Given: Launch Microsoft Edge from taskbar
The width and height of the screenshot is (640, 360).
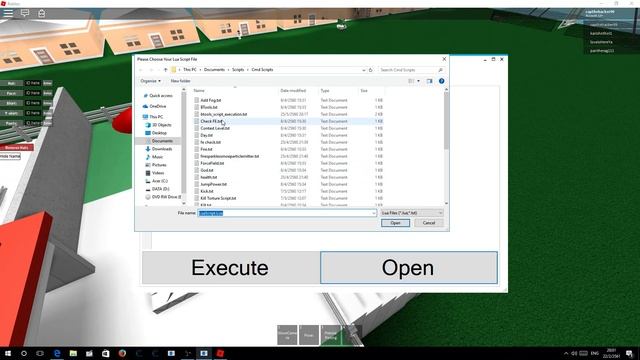Looking at the screenshot, I should point(57,353).
